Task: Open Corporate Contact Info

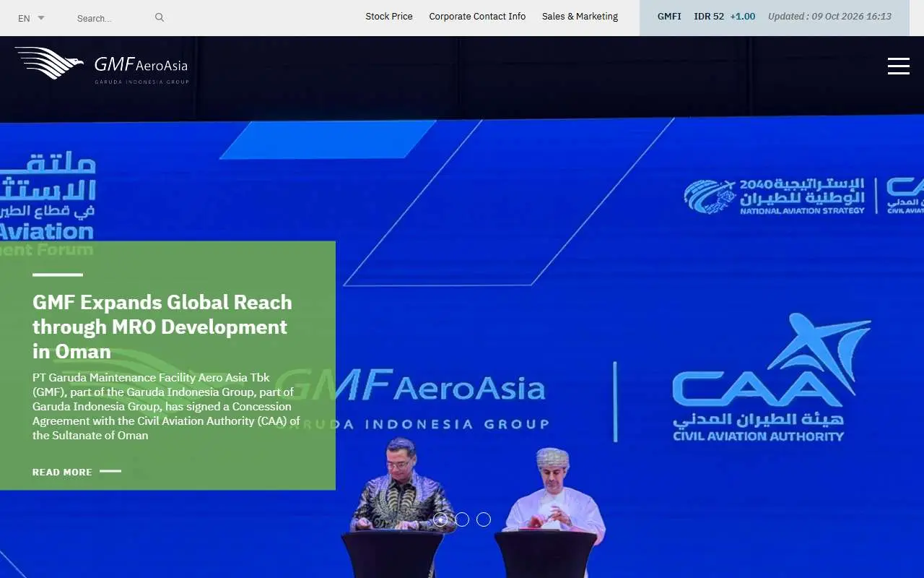Action: click(x=477, y=17)
